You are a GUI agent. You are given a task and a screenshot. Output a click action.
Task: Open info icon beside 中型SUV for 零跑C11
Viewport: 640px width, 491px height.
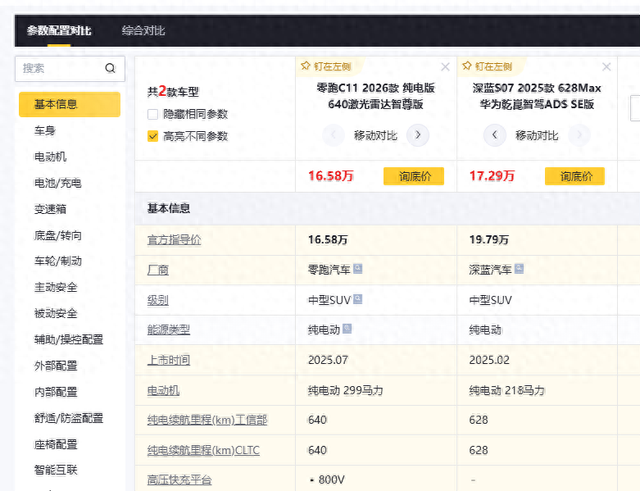358,299
